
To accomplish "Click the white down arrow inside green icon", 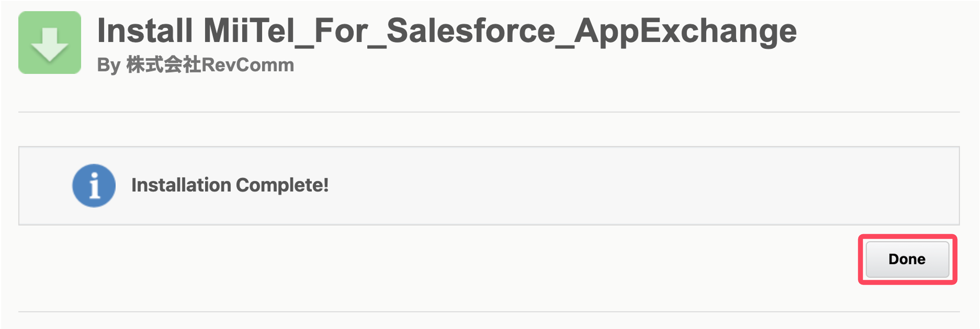I will (50, 45).
